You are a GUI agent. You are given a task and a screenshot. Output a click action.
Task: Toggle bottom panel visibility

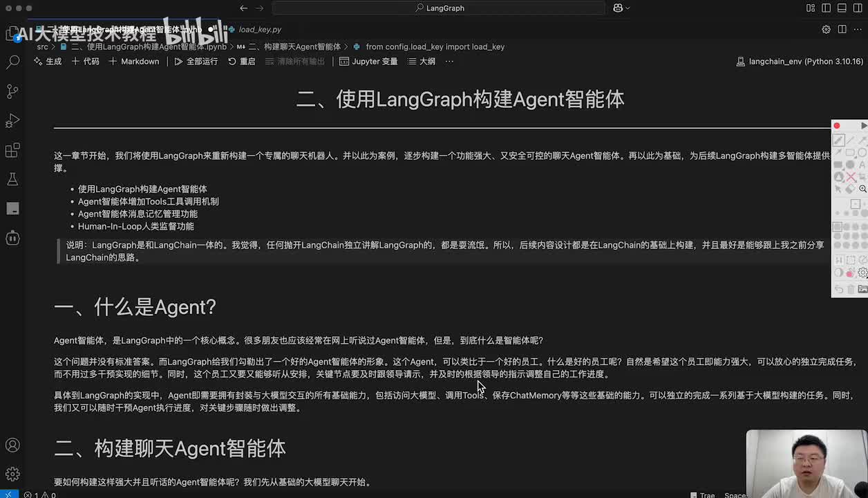(x=842, y=8)
